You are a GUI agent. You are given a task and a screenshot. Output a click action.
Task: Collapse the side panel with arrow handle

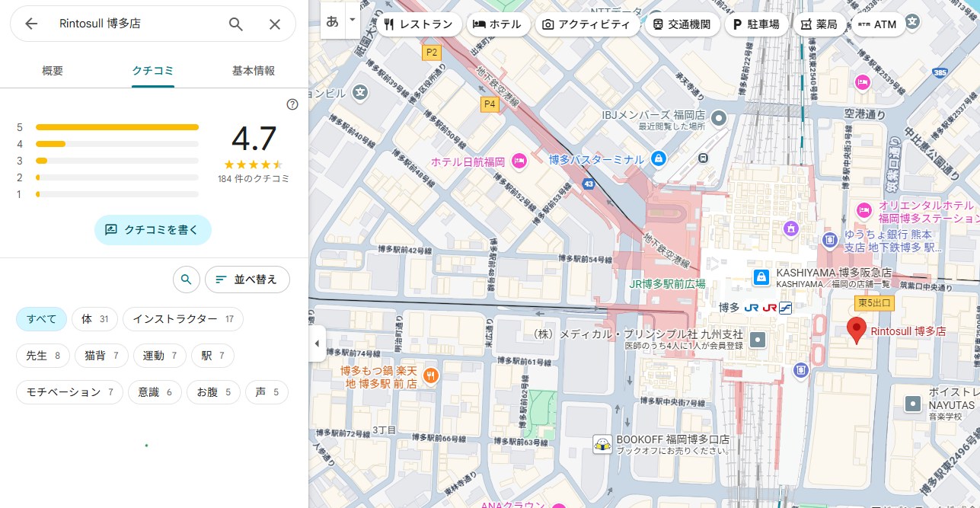coord(317,343)
